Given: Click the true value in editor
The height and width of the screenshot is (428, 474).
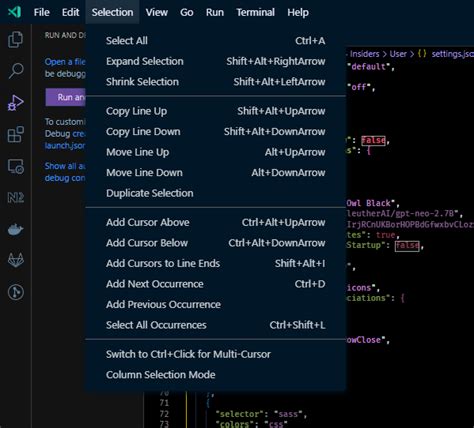Looking at the screenshot, I should [x=385, y=235].
